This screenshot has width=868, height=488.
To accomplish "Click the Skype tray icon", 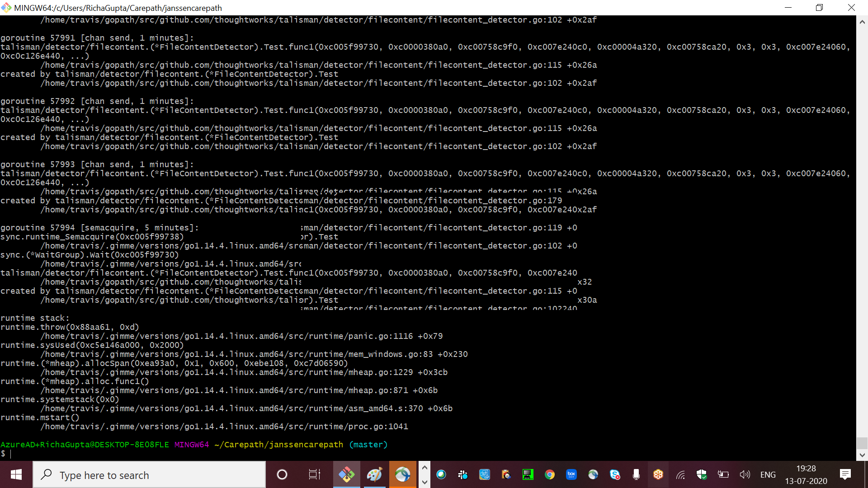I will pyautogui.click(x=615, y=474).
